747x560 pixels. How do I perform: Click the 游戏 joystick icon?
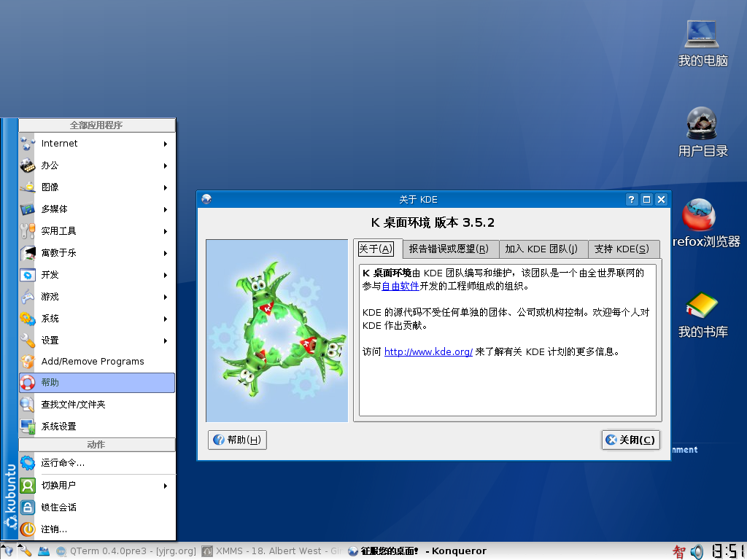tap(28, 297)
